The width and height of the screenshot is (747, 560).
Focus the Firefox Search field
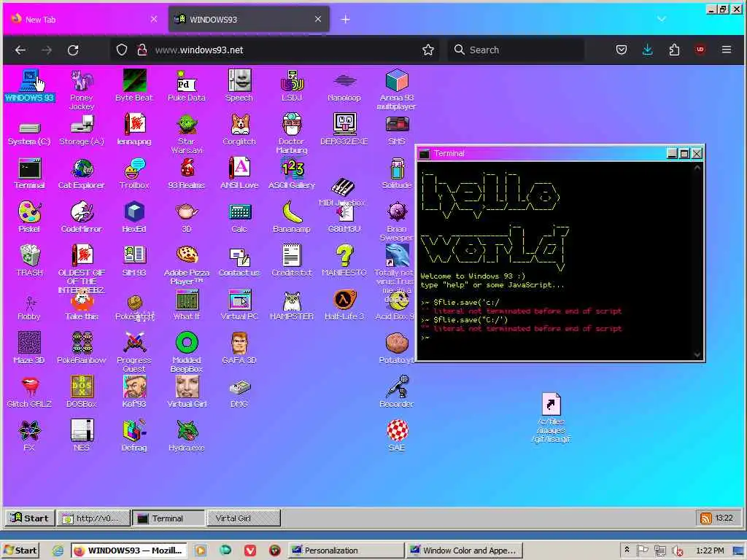(516, 50)
